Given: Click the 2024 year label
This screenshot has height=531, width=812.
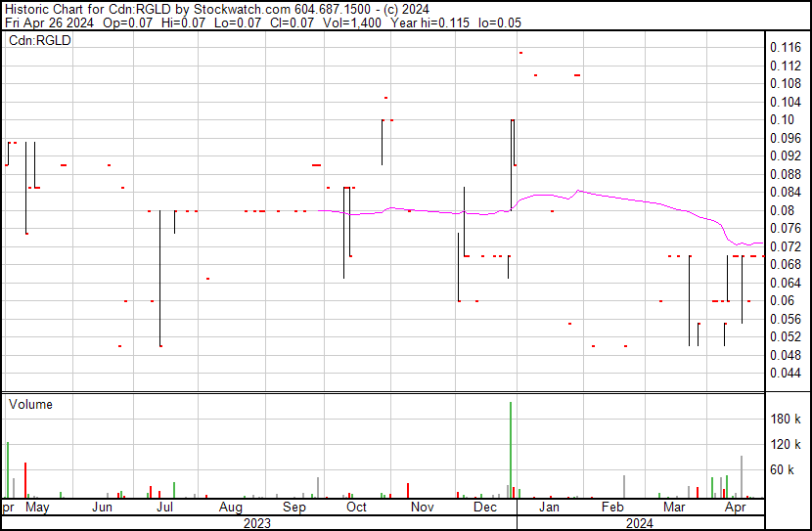Looking at the screenshot, I should 640,524.
